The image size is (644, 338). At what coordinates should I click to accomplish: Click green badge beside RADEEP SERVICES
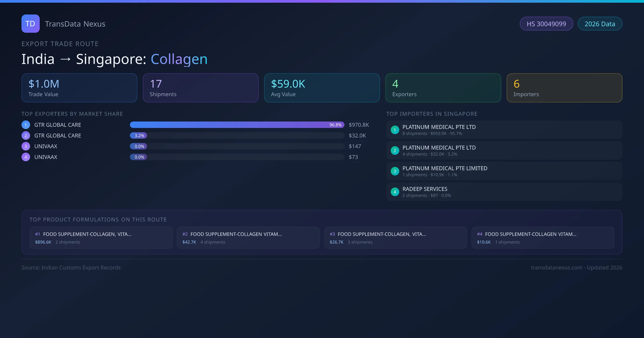[x=395, y=192]
